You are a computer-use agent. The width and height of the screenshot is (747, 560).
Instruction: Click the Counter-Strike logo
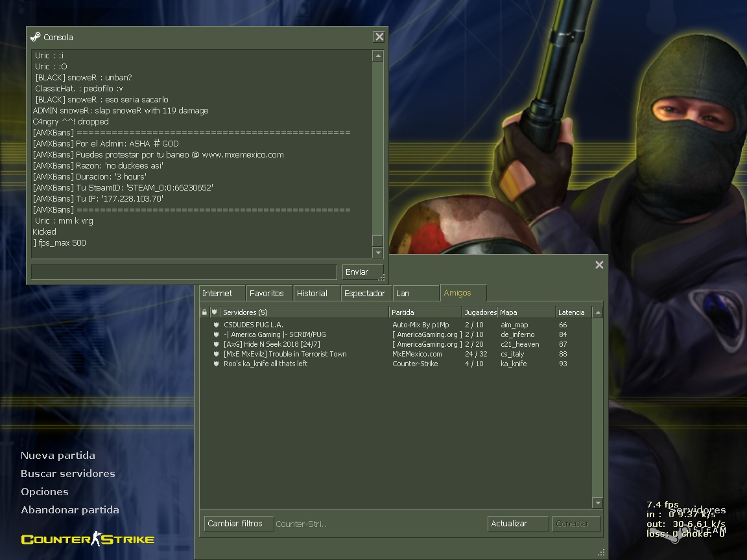pyautogui.click(x=88, y=539)
